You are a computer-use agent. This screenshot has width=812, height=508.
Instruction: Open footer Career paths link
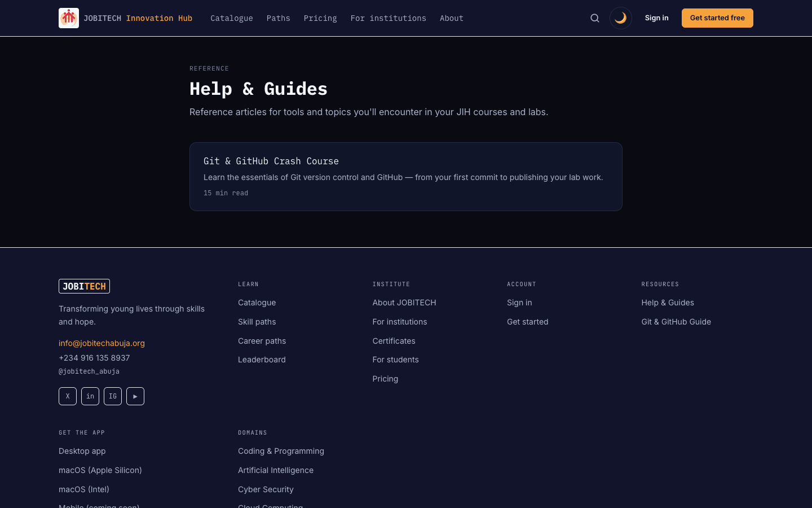tap(262, 341)
